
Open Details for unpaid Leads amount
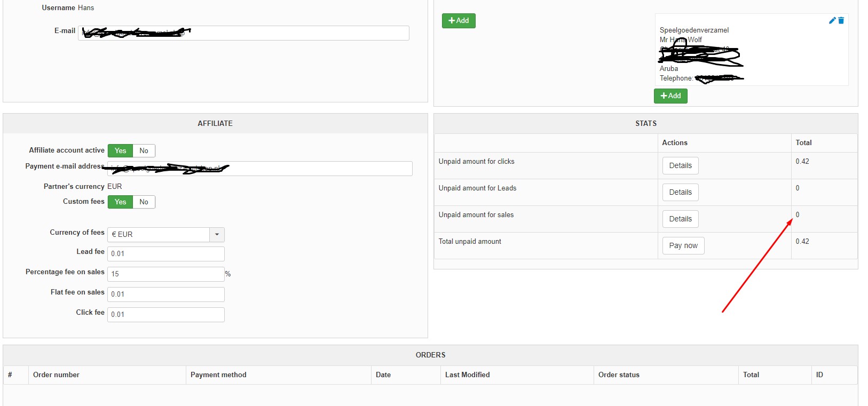click(x=680, y=193)
